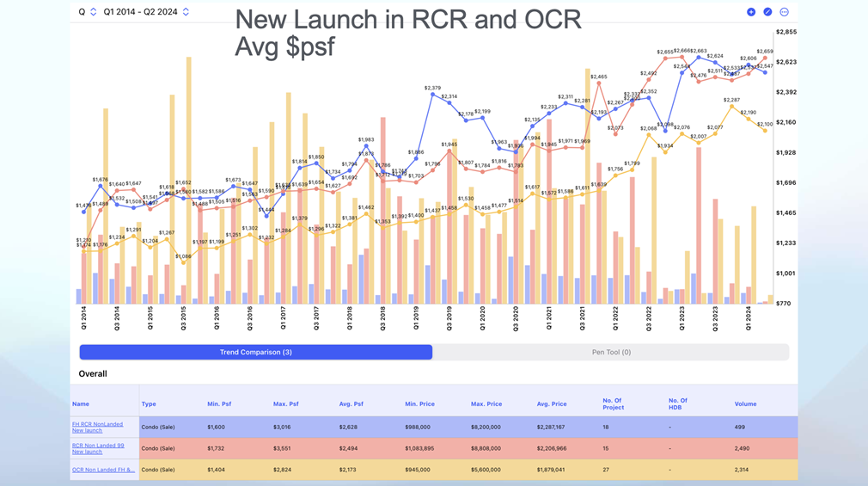Select the yellow OCR table row's volume 2,314
Viewport: 868px width, 486px height.
tap(745, 470)
